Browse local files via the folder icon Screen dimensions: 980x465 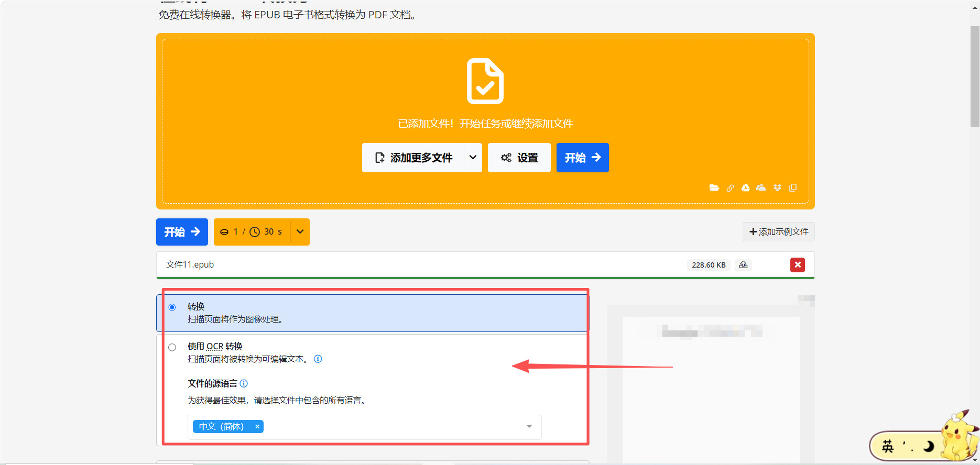point(714,187)
